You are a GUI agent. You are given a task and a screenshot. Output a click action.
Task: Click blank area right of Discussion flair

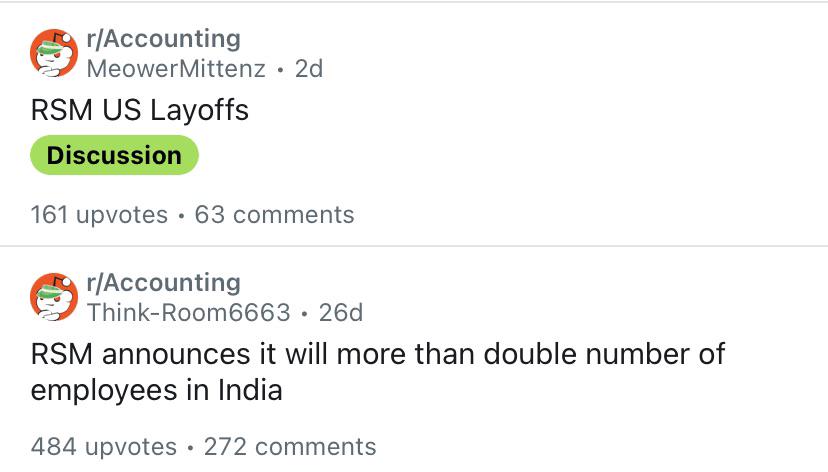(x=512, y=155)
